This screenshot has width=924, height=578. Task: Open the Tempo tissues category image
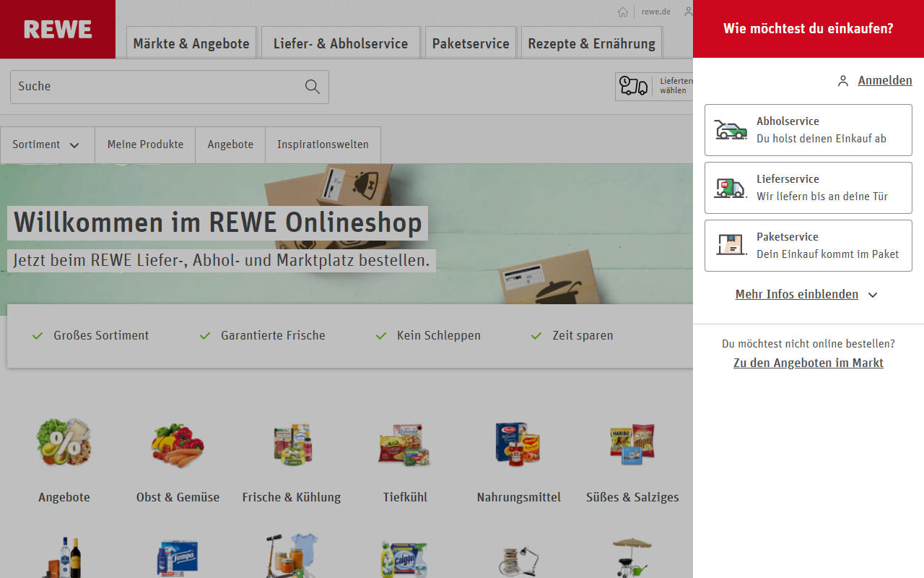[178, 558]
